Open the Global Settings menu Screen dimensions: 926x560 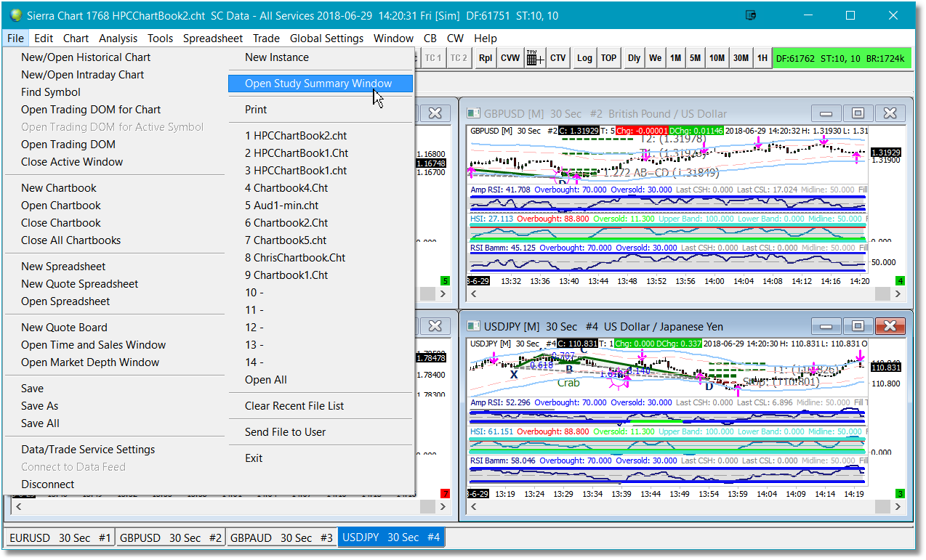[326, 38]
